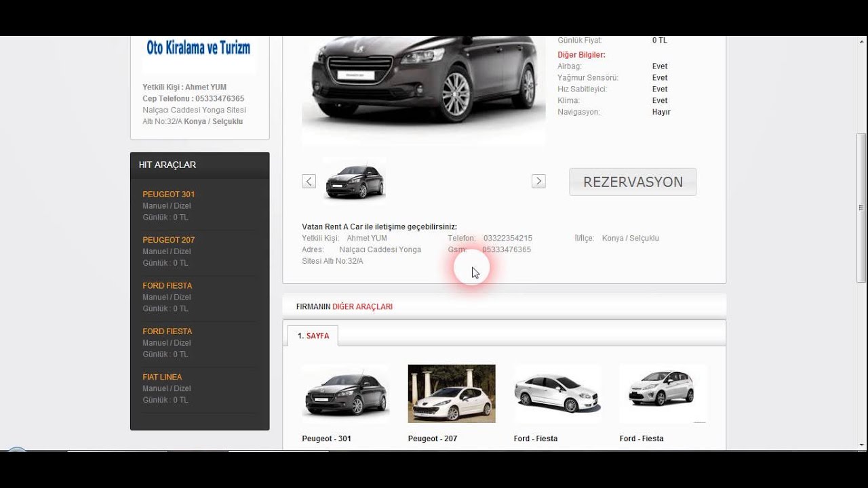Click the 'Navigasyon:' label
Image resolution: width=868 pixels, height=488 pixels.
578,112
